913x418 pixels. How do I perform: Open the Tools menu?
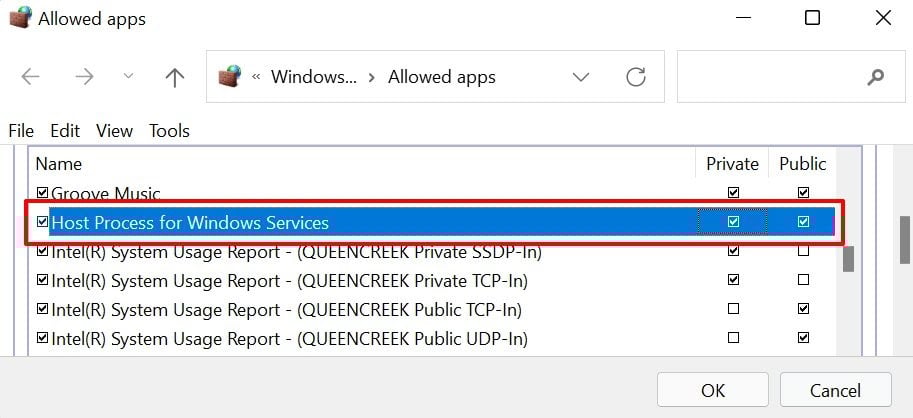[x=169, y=131]
